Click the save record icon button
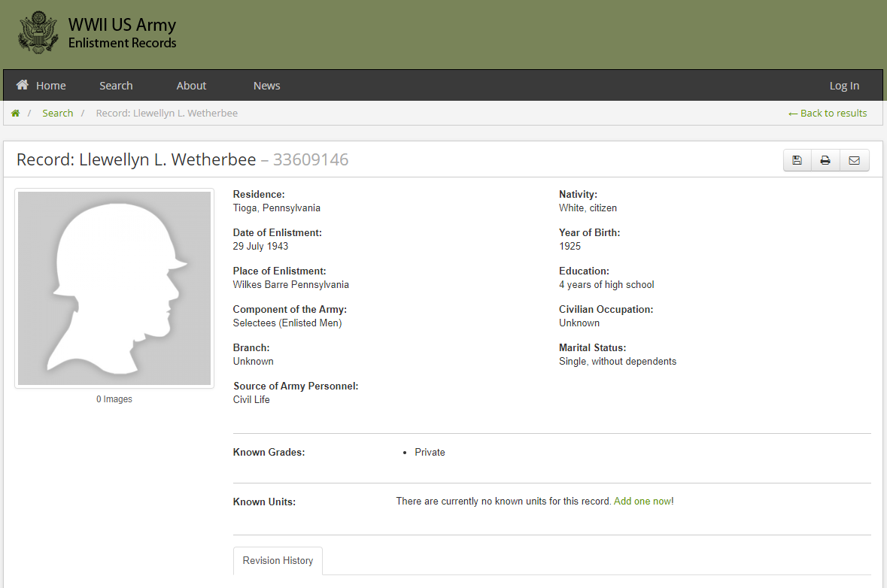 click(x=797, y=161)
